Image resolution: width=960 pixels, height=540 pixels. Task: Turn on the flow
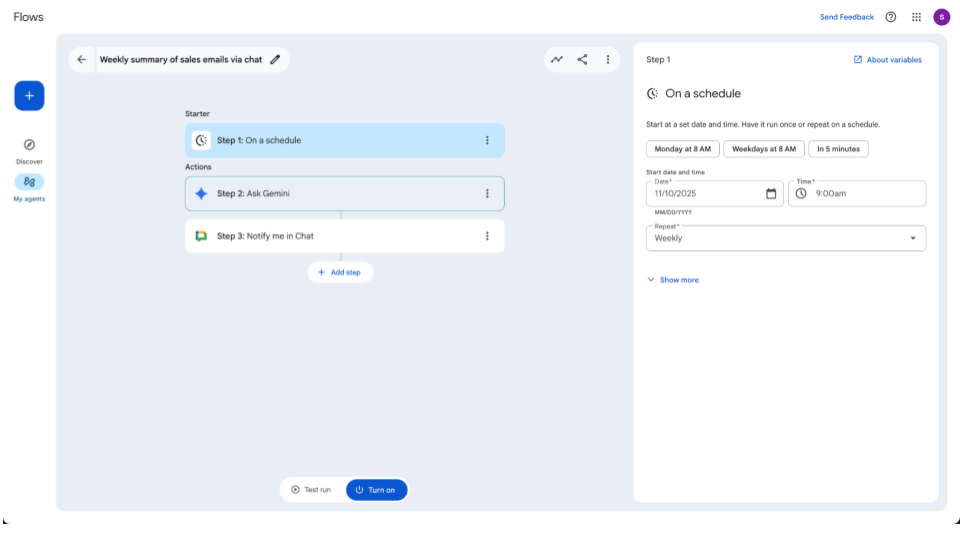[x=376, y=490]
